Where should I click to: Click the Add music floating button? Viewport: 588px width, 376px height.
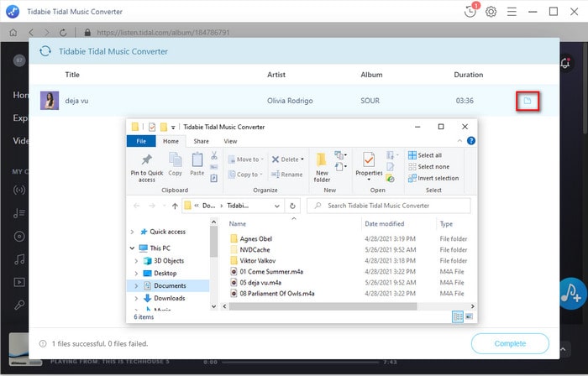(573, 294)
